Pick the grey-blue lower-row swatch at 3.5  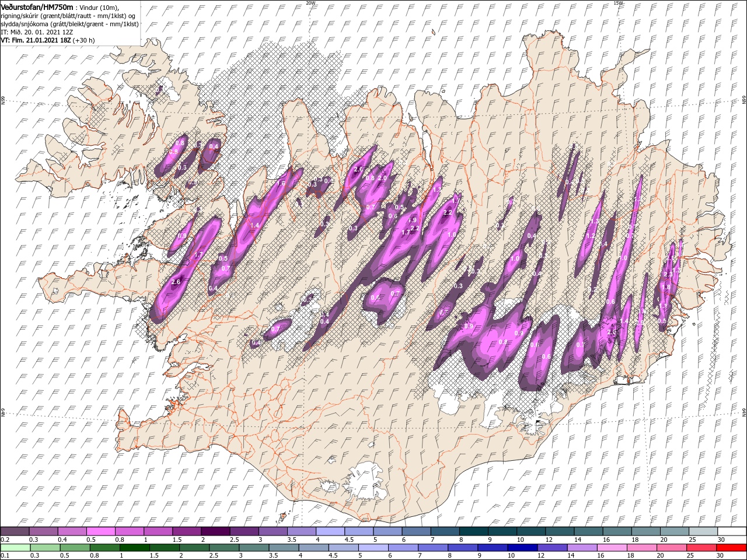click(284, 548)
